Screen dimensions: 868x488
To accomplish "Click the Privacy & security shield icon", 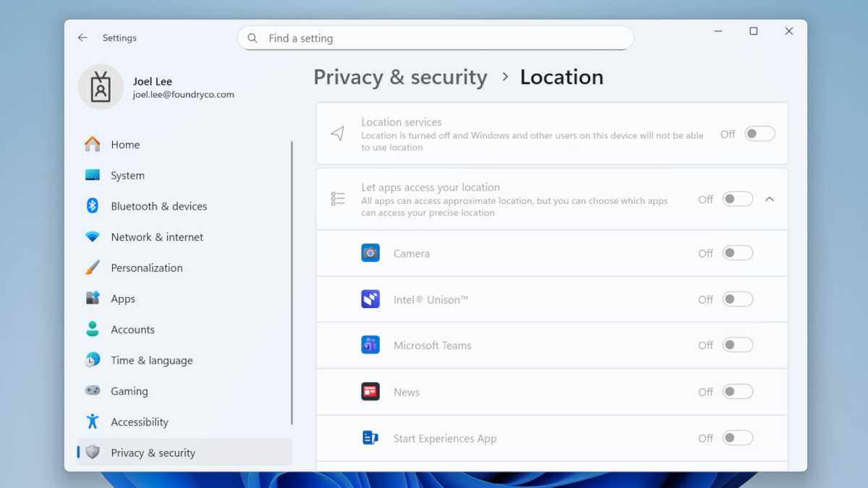I will (x=93, y=453).
